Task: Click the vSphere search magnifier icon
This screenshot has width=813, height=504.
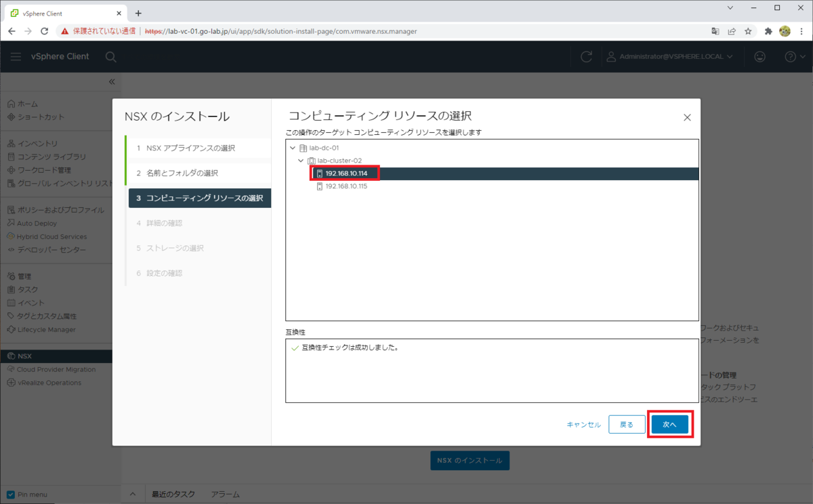Action: [111, 57]
